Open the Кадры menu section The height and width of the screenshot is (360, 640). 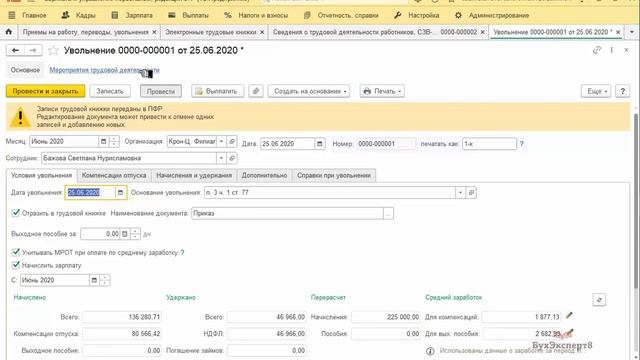click(x=78, y=15)
